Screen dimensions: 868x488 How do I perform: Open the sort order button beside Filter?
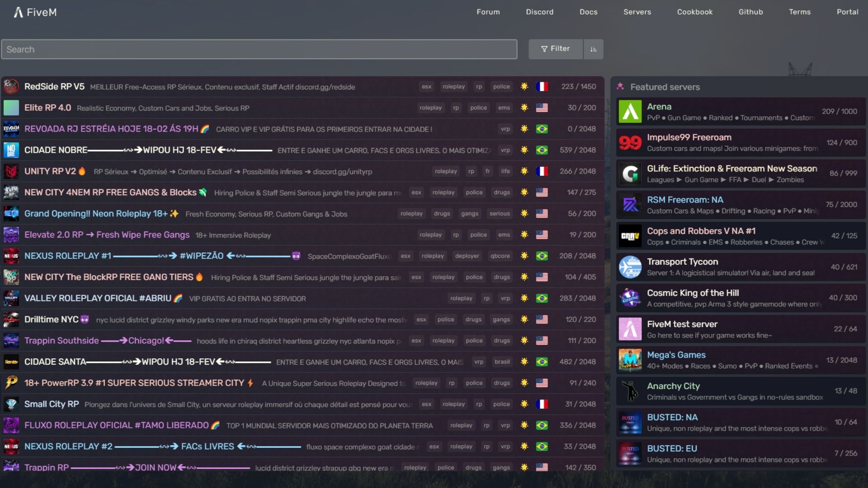[x=594, y=49]
